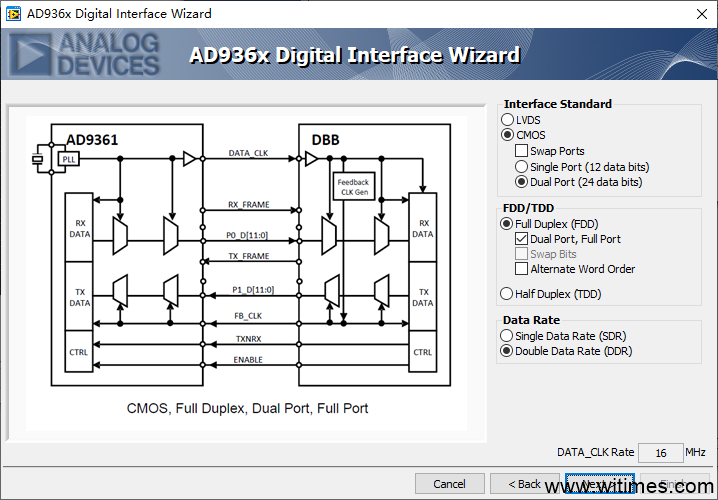Screen dimensions: 718x500
Task: Go to previous page with Back button
Action: [x=525, y=484]
